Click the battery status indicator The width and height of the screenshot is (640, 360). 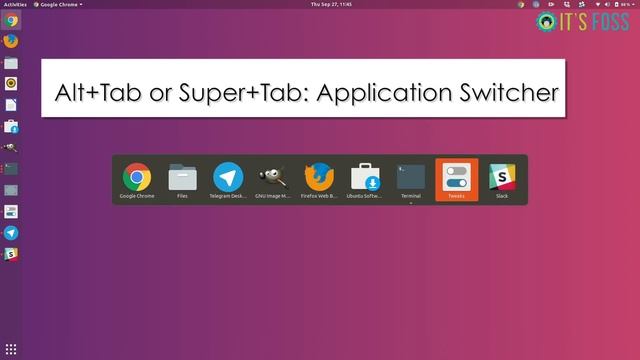coord(622,4)
